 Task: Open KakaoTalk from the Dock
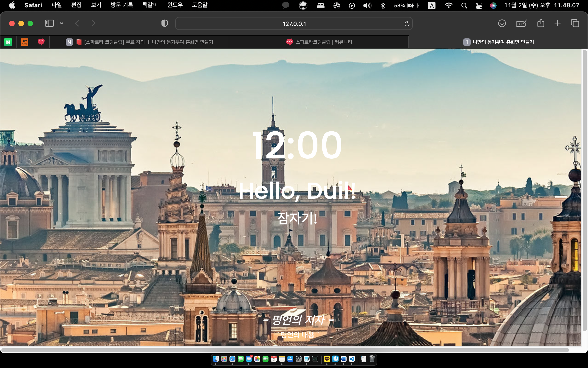[x=327, y=359]
